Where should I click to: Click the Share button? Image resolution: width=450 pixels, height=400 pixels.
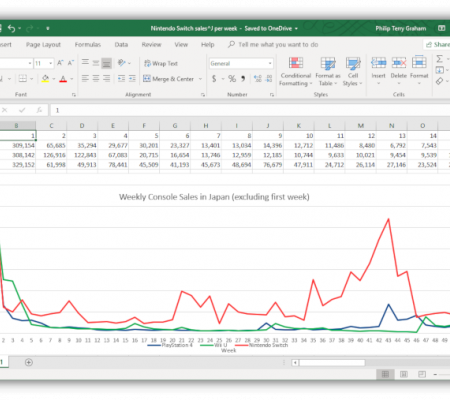tap(438, 45)
